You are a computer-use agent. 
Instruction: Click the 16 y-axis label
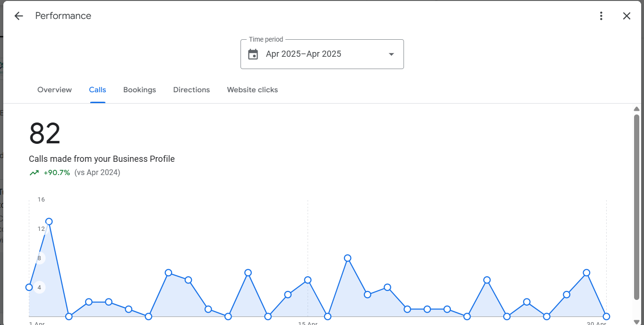coord(41,200)
